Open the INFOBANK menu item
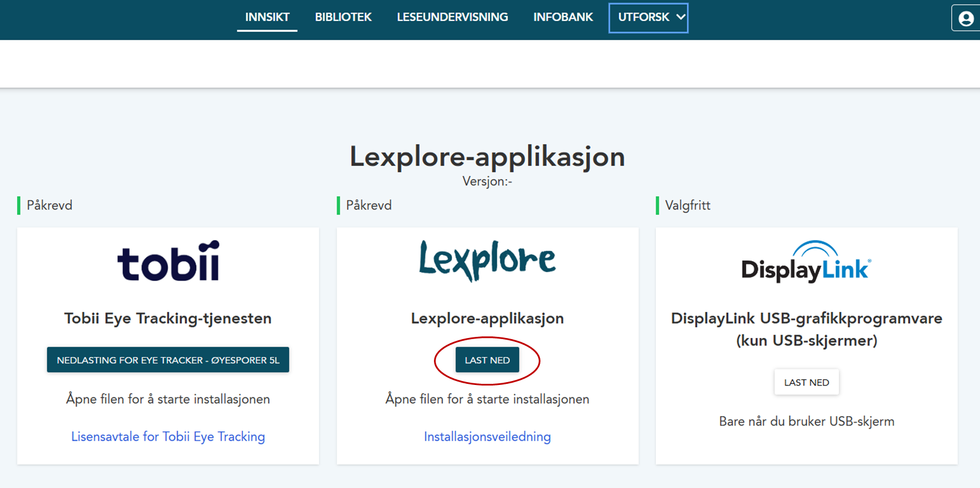The width and height of the screenshot is (980, 488). [563, 18]
